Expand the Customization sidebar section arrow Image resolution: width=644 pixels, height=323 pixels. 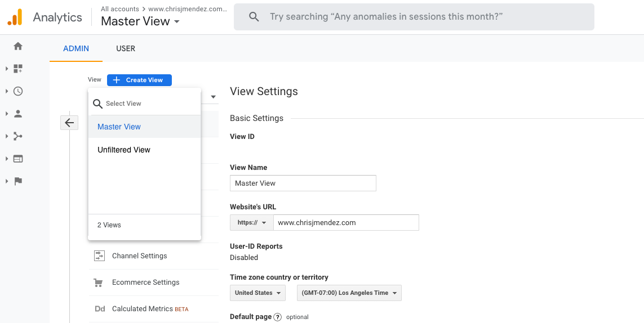click(7, 69)
